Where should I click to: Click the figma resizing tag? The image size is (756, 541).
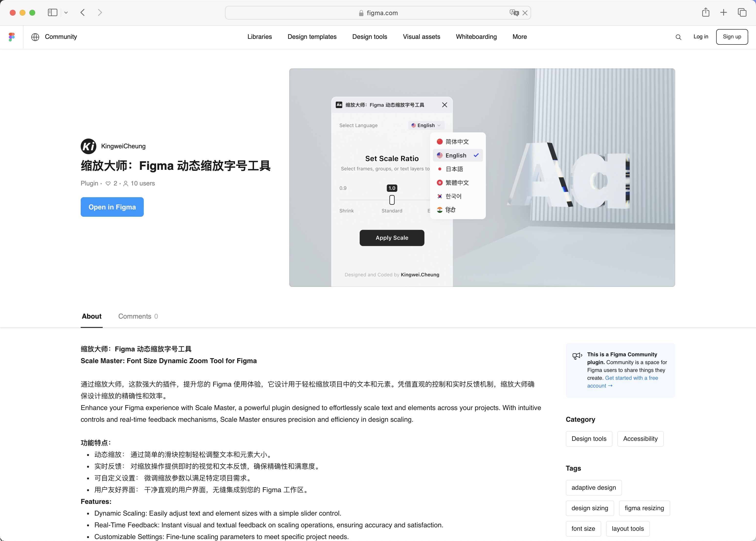(644, 509)
